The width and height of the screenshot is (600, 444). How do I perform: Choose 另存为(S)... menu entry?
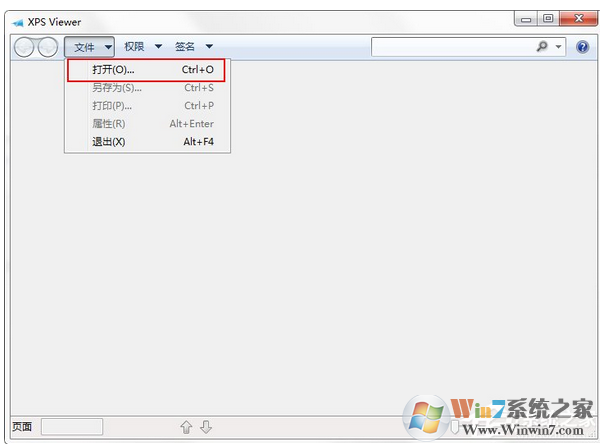point(148,88)
